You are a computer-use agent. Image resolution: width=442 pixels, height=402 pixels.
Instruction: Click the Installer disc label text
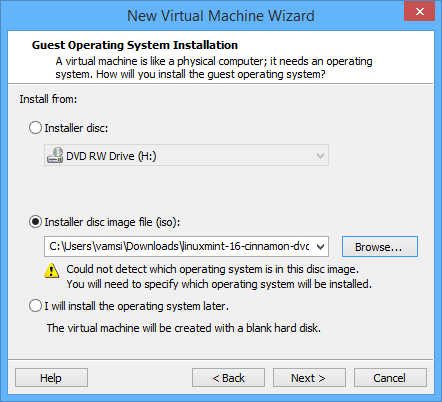76,128
